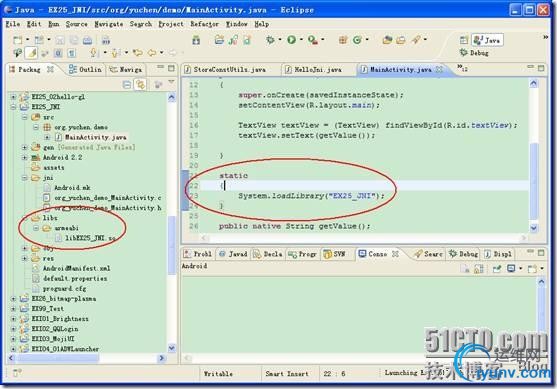The image size is (557, 389).
Task: Switch to the Outline view tab
Action: click(86, 69)
